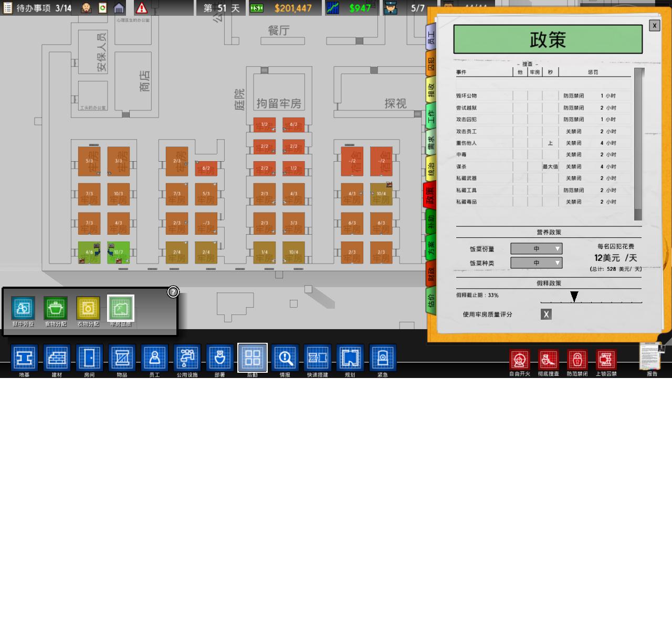Open the 情报 (Intelligence) view
The width and height of the screenshot is (672, 630).
tap(285, 358)
